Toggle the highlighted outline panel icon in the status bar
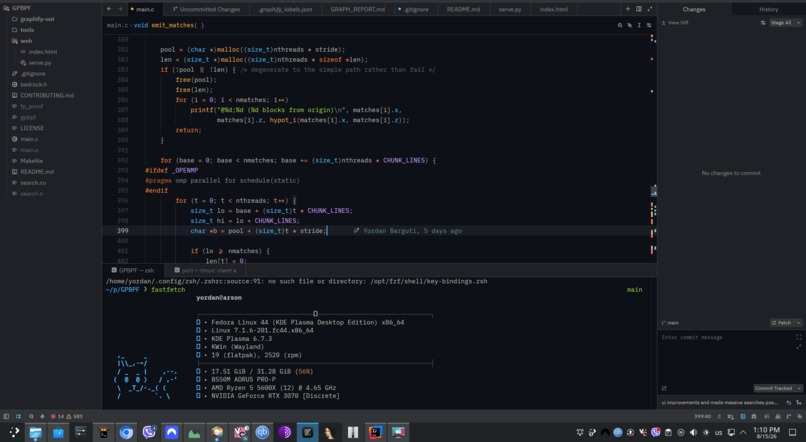Screen dimensions: 806x442 [x=18, y=416]
